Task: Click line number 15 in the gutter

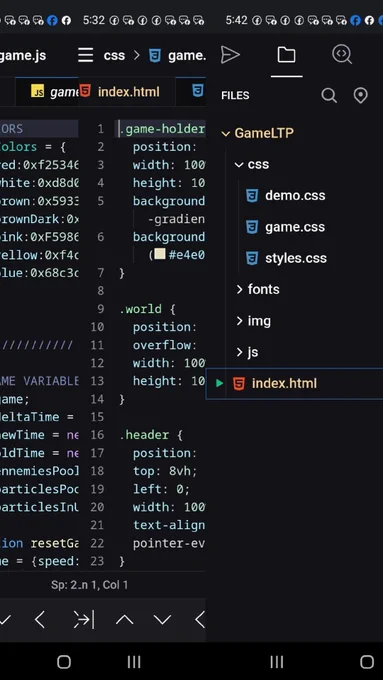Action: [98, 417]
